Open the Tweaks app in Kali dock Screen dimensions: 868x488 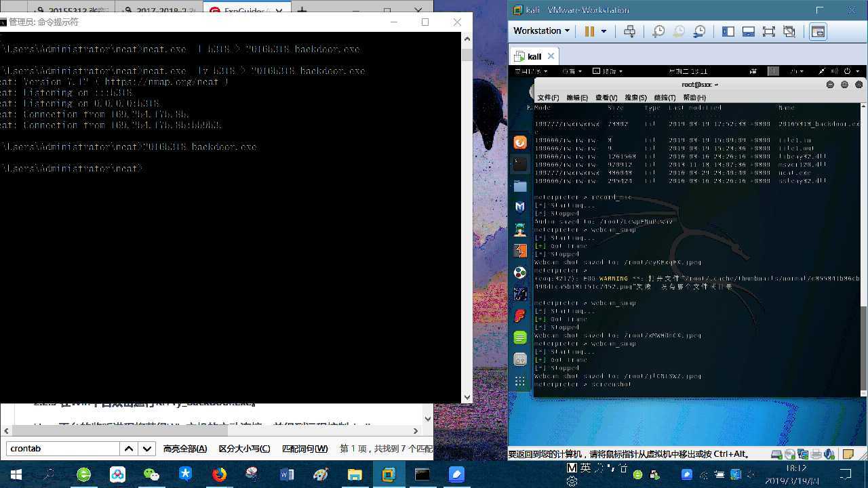click(x=520, y=359)
